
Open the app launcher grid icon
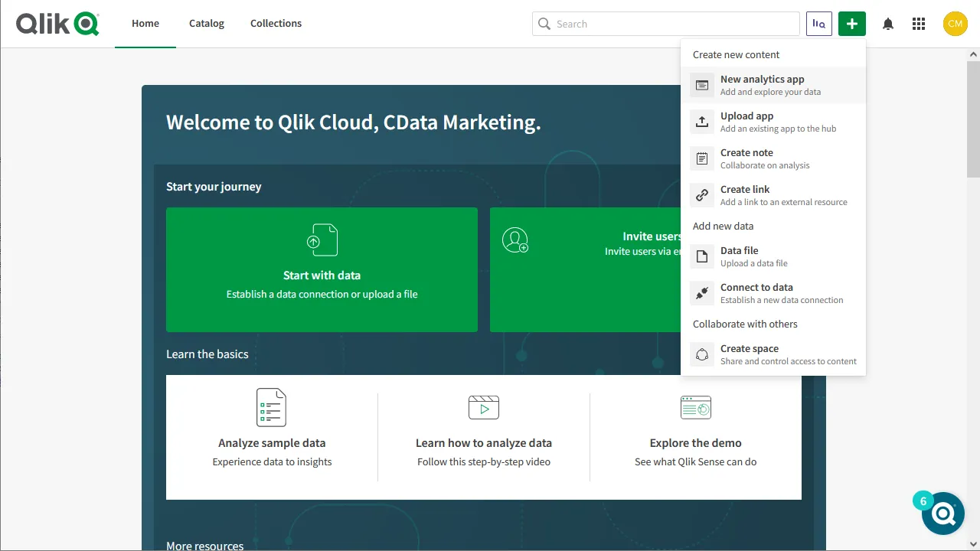[919, 24]
